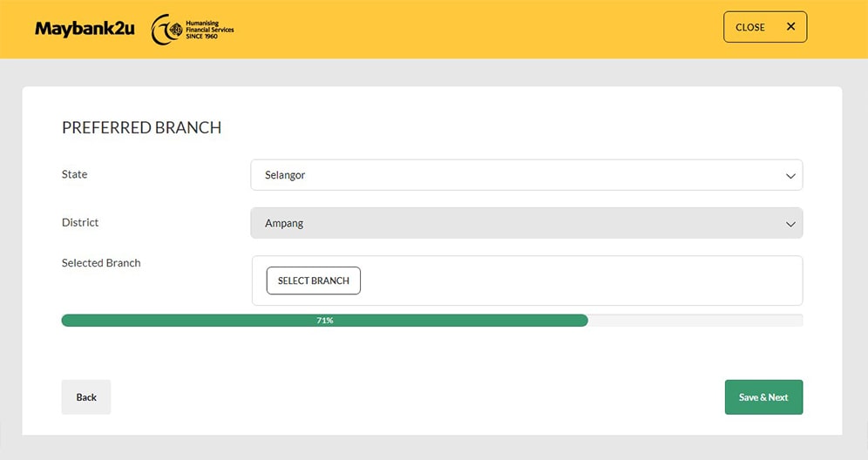Image resolution: width=868 pixels, height=460 pixels.
Task: Click the Maybank2u logo
Action: click(85, 28)
